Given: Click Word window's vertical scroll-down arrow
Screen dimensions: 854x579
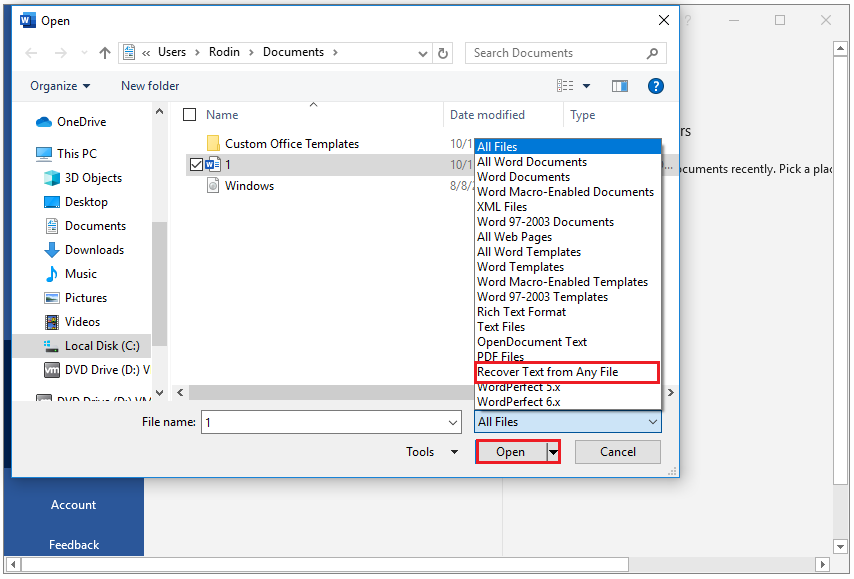Looking at the screenshot, I should click(839, 546).
